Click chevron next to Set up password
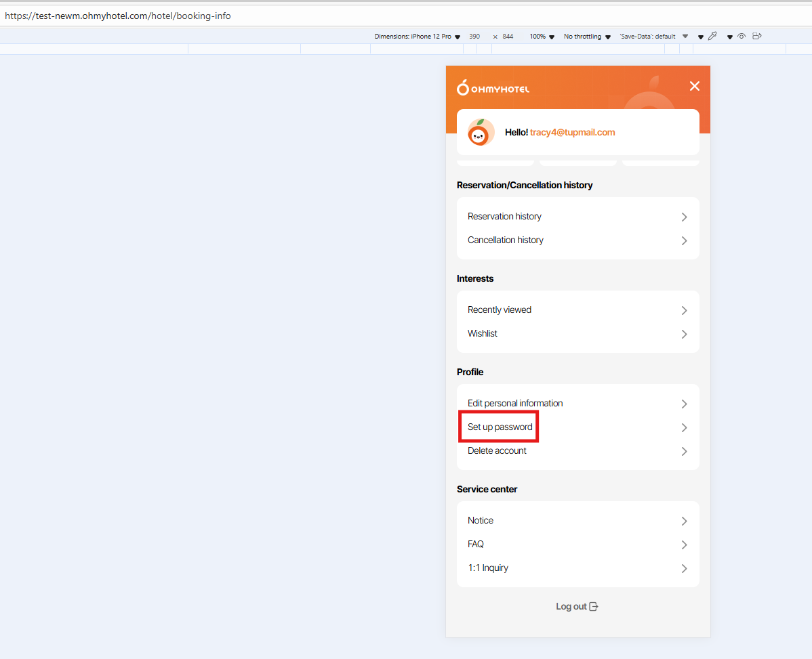812x659 pixels. click(684, 427)
